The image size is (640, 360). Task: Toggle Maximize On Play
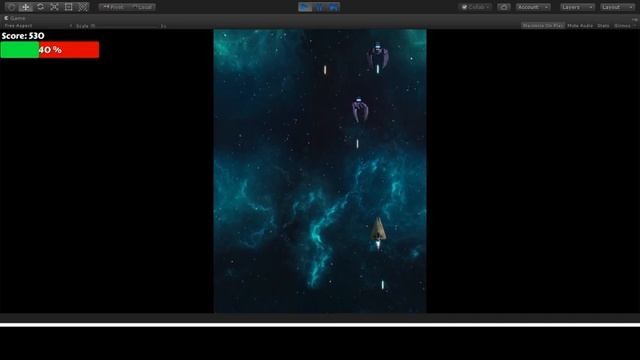(543, 26)
